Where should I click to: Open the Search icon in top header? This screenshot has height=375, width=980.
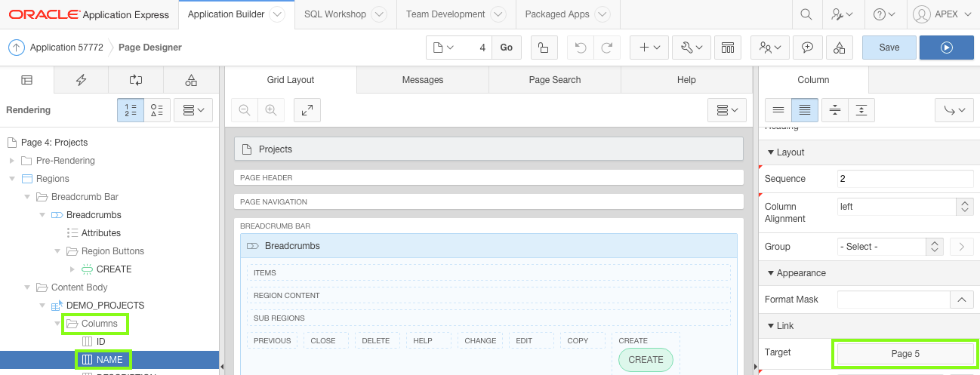(x=806, y=14)
